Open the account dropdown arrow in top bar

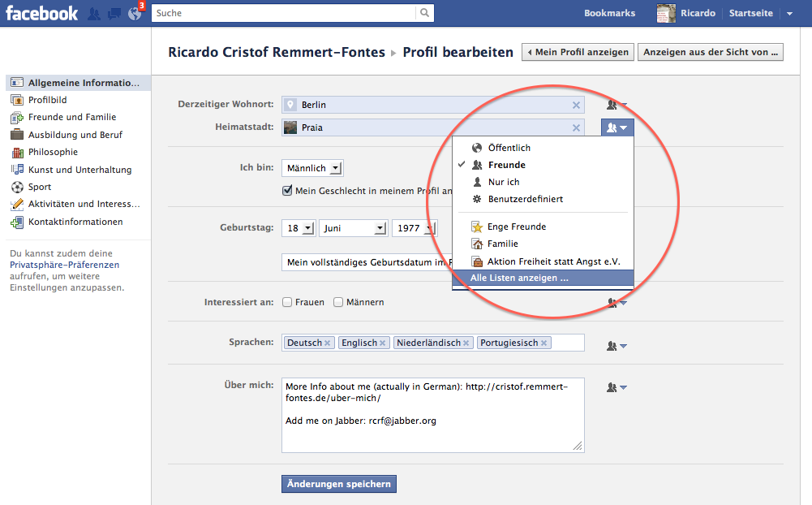pyautogui.click(x=790, y=14)
